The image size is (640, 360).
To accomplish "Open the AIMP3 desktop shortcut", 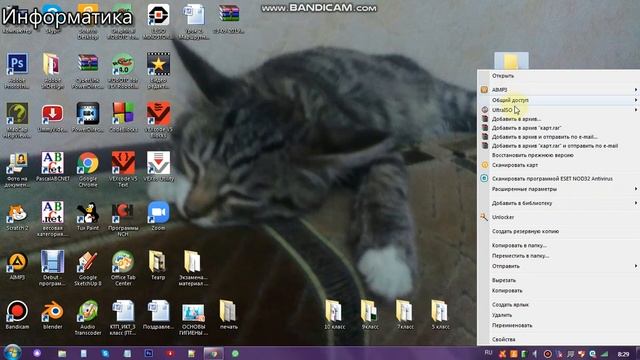I will coord(17,266).
